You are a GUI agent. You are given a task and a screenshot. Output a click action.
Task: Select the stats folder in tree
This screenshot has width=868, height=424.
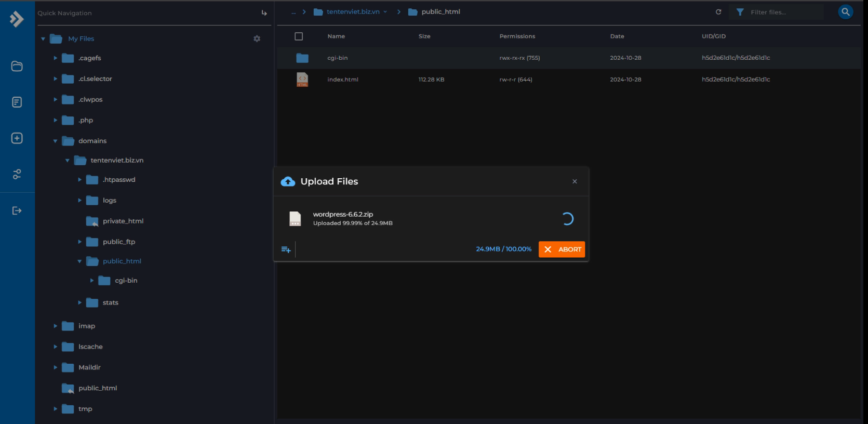click(110, 302)
